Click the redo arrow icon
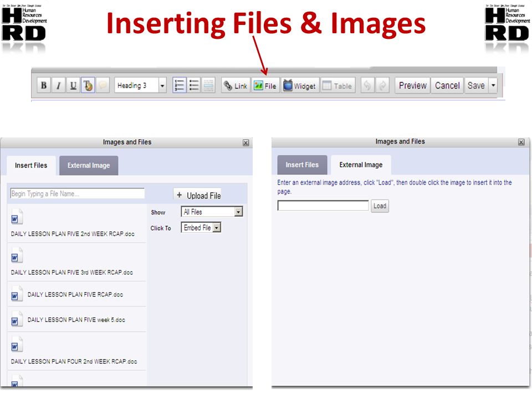The width and height of the screenshot is (532, 399). pos(382,85)
